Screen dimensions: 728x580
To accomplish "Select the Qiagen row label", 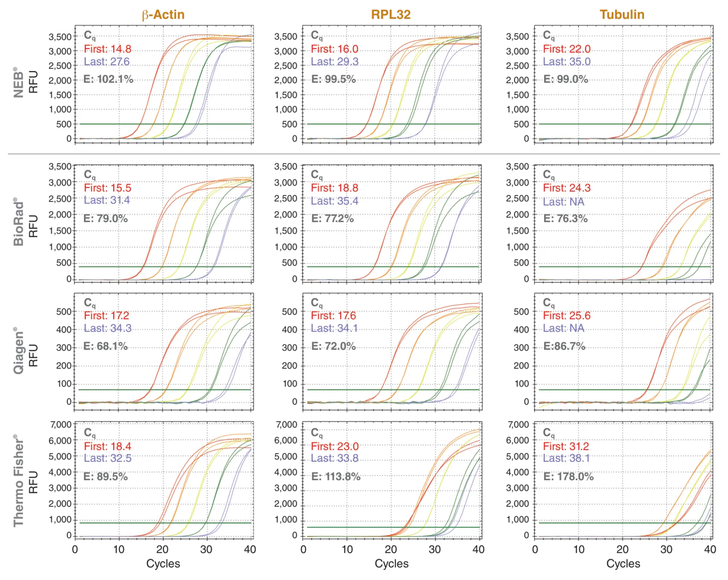I will (18, 350).
